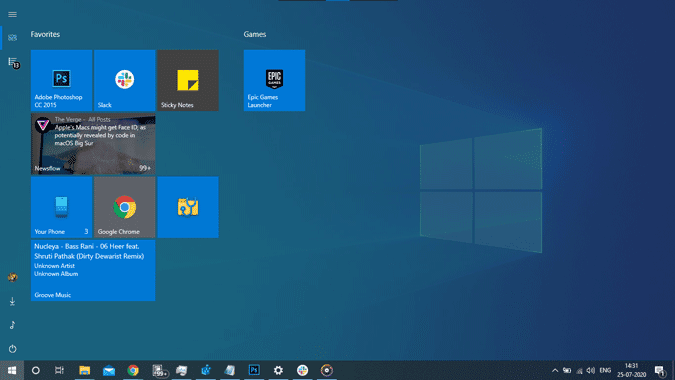Viewport: 675px width, 380px height.
Task: Open the Newsflow live tile
Action: (x=93, y=144)
